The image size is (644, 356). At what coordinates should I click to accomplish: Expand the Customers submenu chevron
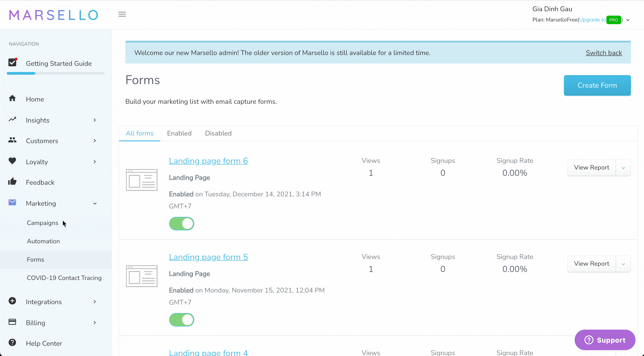click(95, 141)
